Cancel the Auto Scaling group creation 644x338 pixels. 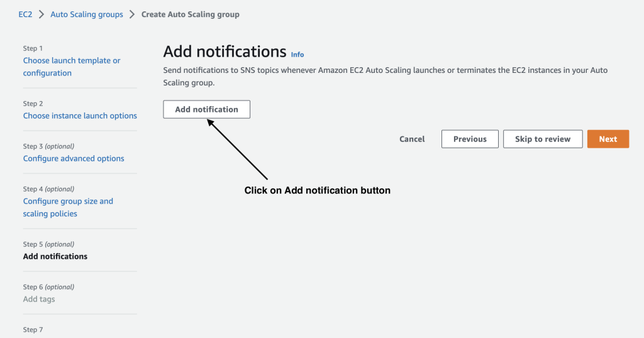[412, 139]
